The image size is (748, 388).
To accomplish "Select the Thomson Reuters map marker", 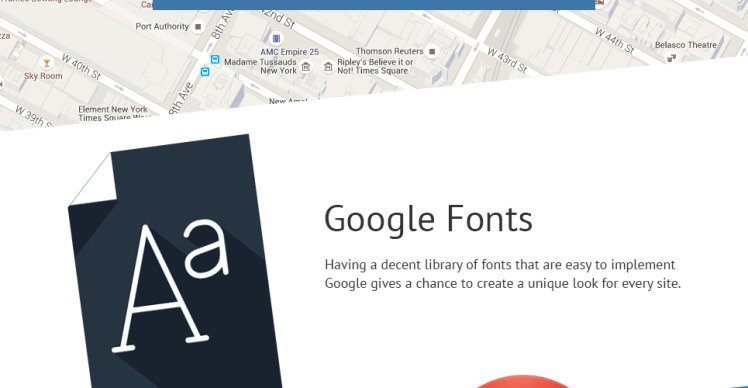I will (432, 51).
